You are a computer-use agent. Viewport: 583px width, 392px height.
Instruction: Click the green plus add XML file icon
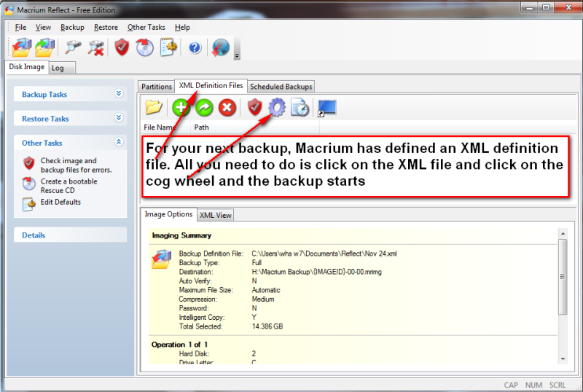[181, 108]
